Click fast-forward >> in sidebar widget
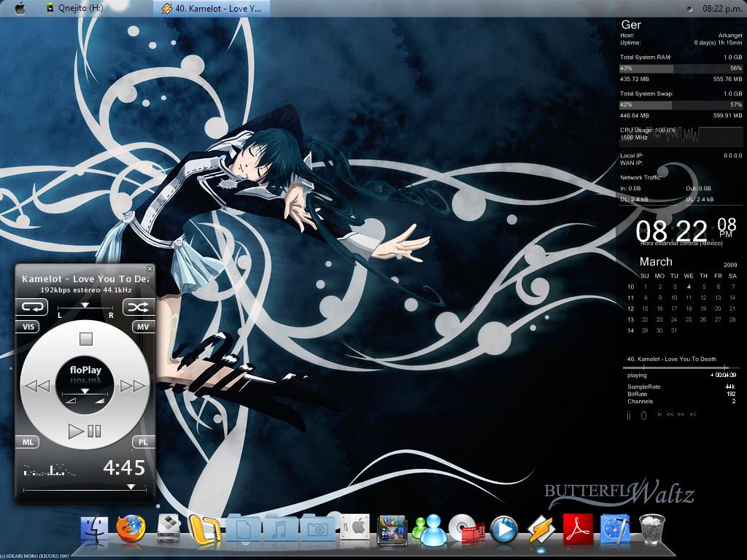 (681, 414)
